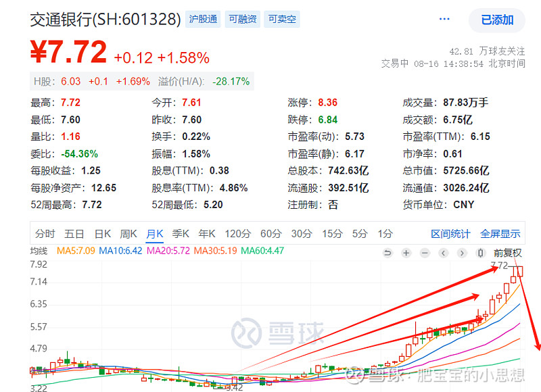This screenshot has width=541, height=392.
Task: Click the 成交量 value 87.83万手
Action: [466, 103]
